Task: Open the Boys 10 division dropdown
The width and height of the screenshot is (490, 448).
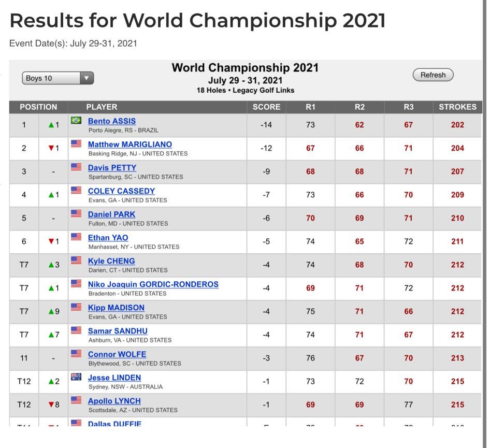Action: (x=57, y=78)
